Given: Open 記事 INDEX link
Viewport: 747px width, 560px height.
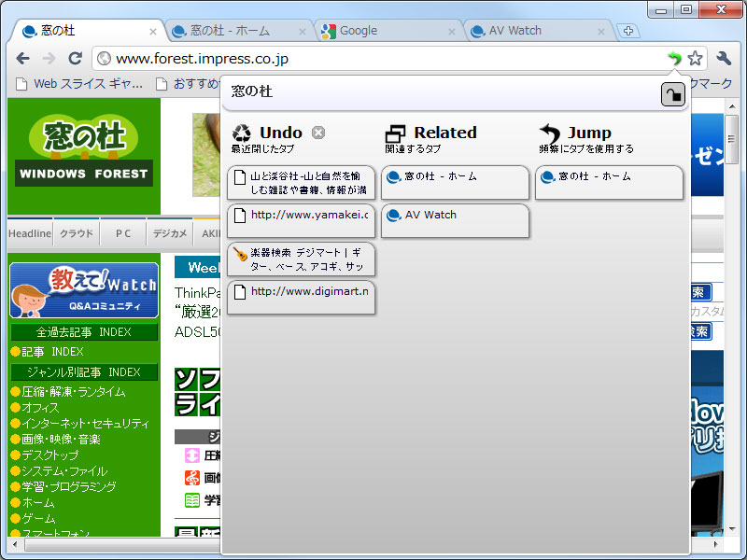Looking at the screenshot, I should pos(52,352).
